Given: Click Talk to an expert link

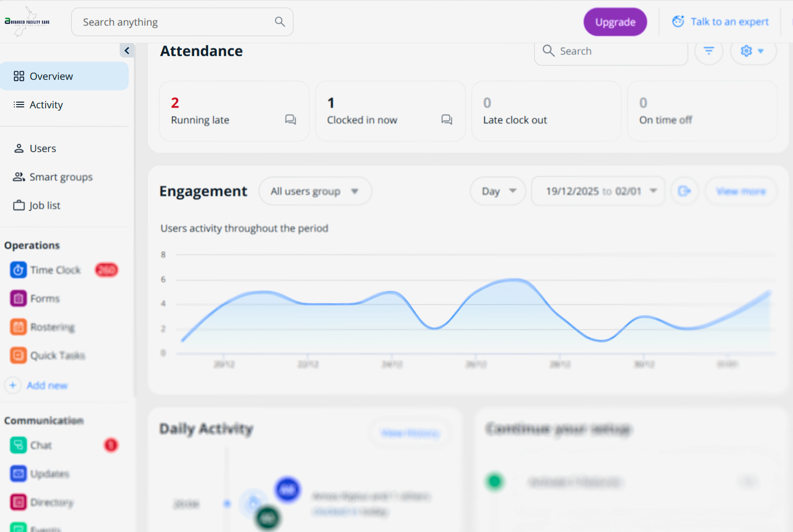Looking at the screenshot, I should [x=720, y=22].
